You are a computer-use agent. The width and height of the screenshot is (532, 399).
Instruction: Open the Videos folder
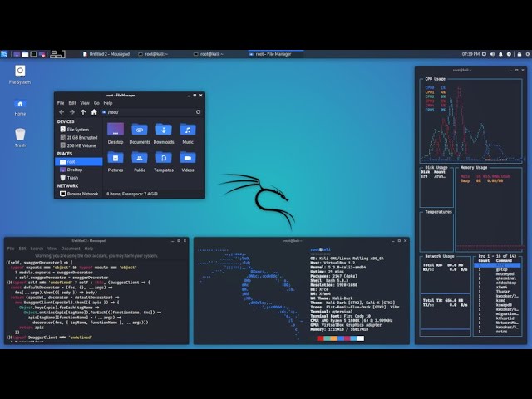point(188,162)
